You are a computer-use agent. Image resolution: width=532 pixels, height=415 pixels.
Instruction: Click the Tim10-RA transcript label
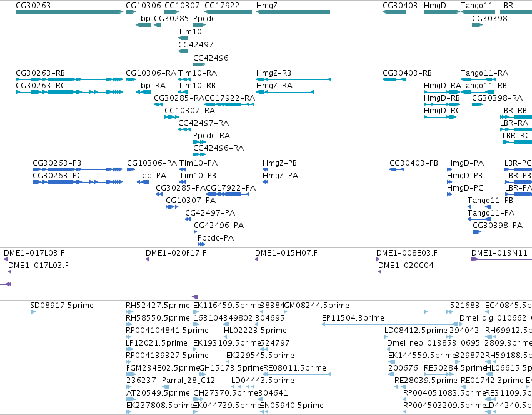tap(198, 73)
